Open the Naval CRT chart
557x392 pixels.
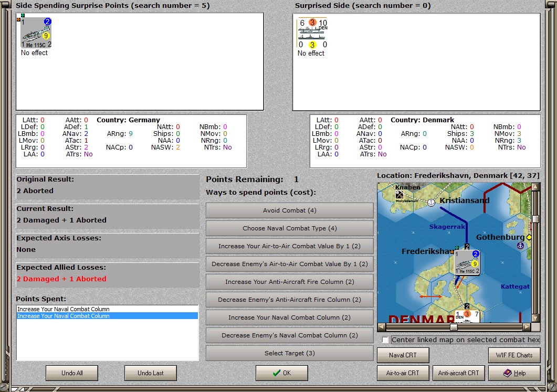[x=403, y=355]
